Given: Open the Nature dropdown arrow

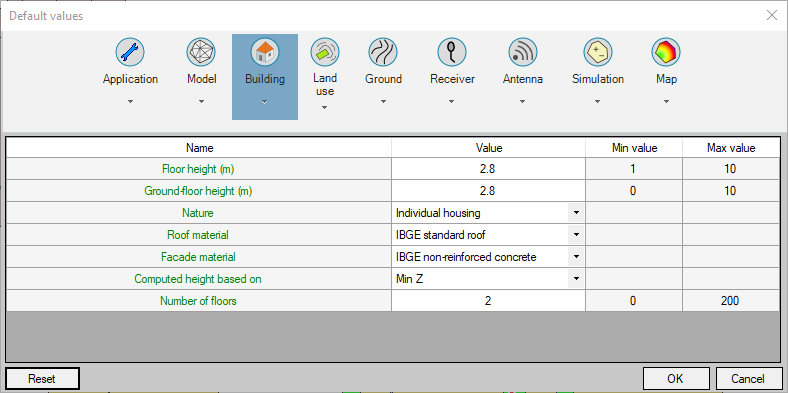Looking at the screenshot, I should [576, 213].
